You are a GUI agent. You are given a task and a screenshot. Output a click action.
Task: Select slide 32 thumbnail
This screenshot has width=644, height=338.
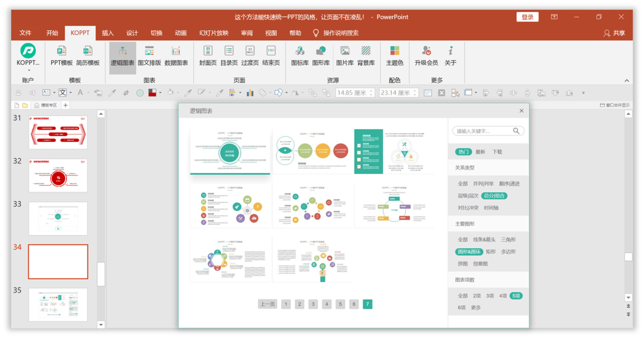click(58, 175)
